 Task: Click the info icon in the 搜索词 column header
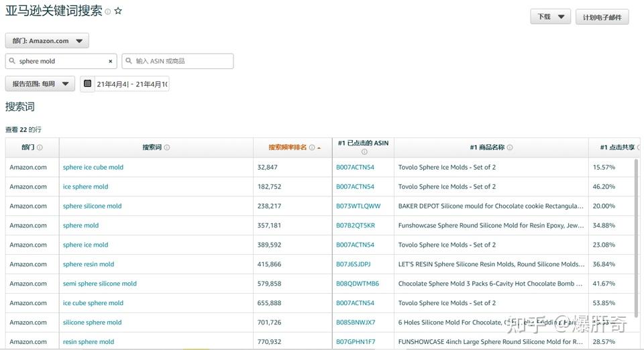167,148
